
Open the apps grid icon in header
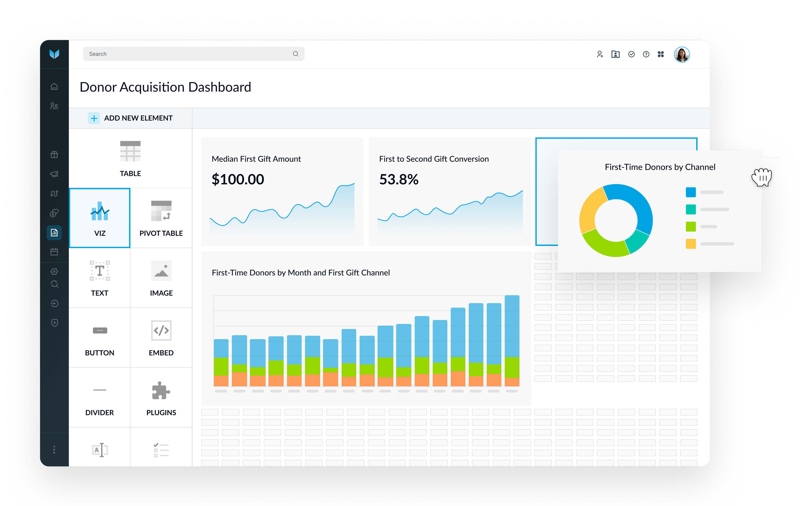click(x=661, y=54)
